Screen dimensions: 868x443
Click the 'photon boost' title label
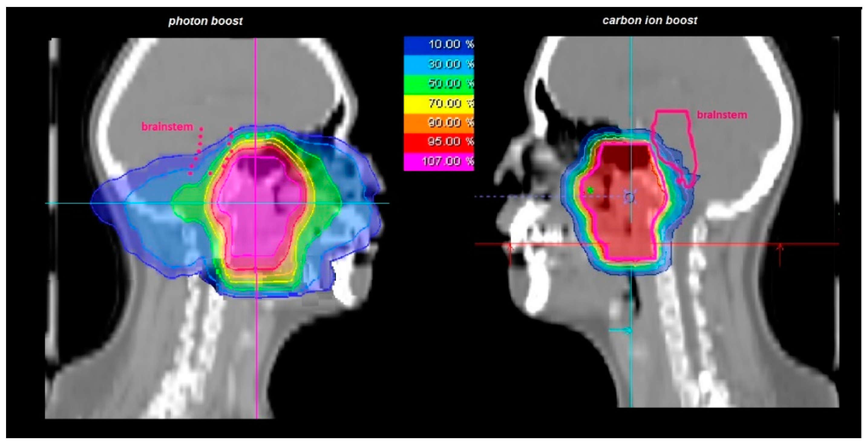(205, 21)
